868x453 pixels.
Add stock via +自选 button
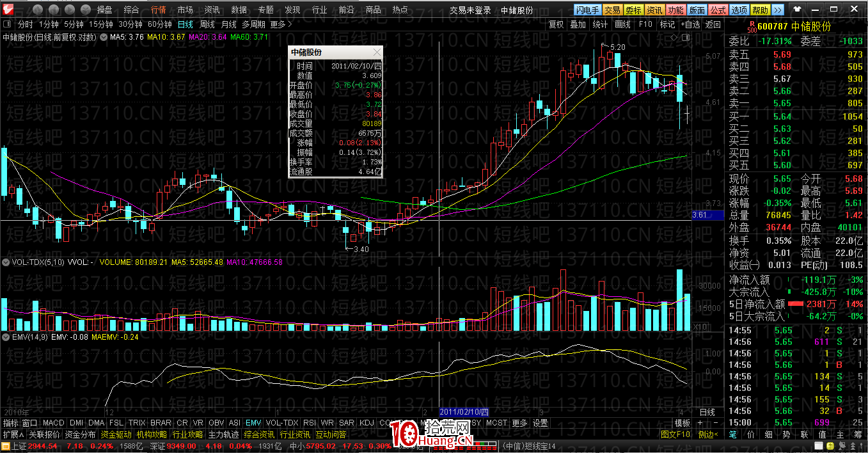(690, 24)
